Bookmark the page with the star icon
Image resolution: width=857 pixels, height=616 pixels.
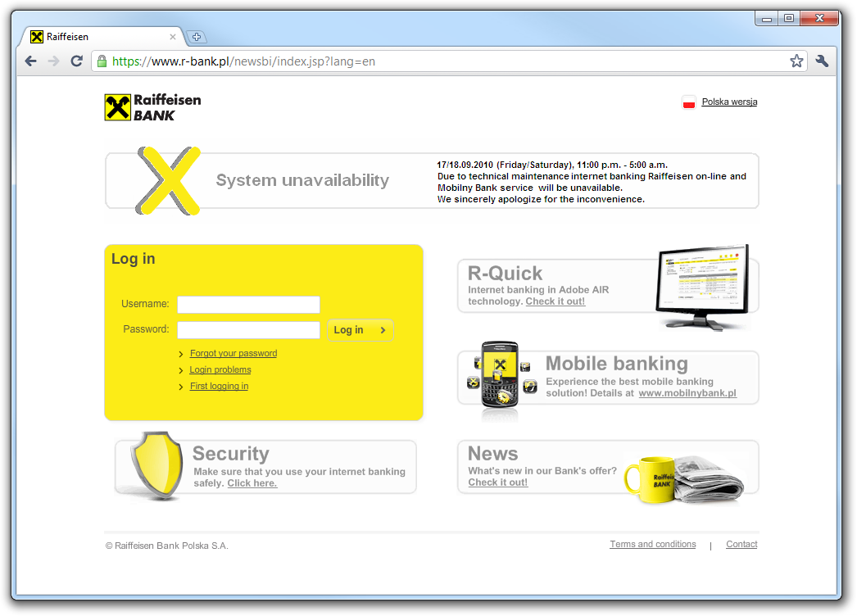coord(796,61)
